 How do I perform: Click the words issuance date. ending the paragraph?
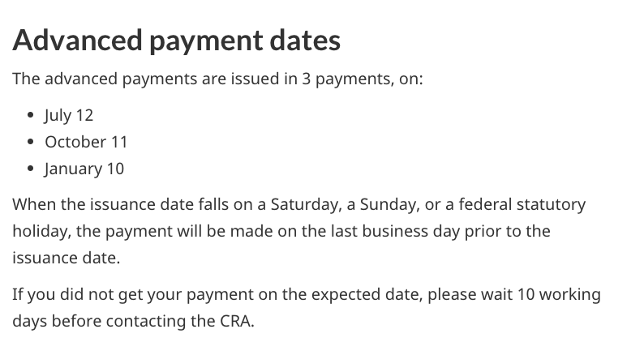click(66, 258)
